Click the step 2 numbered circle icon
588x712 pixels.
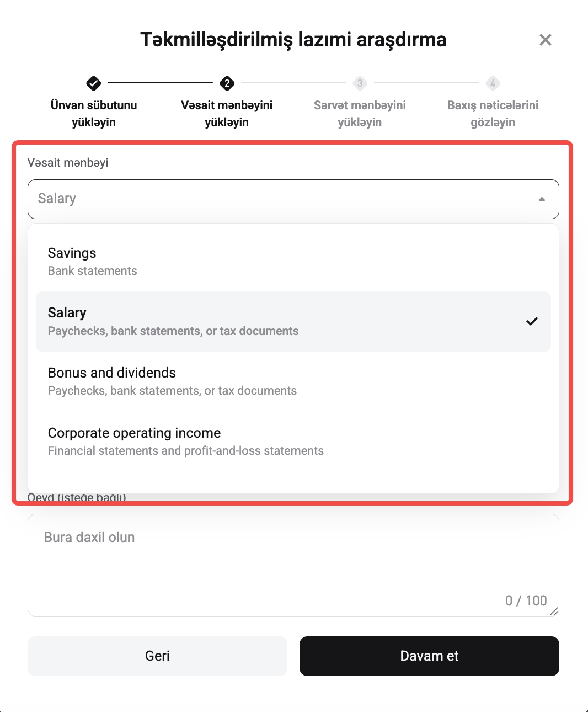tap(227, 83)
